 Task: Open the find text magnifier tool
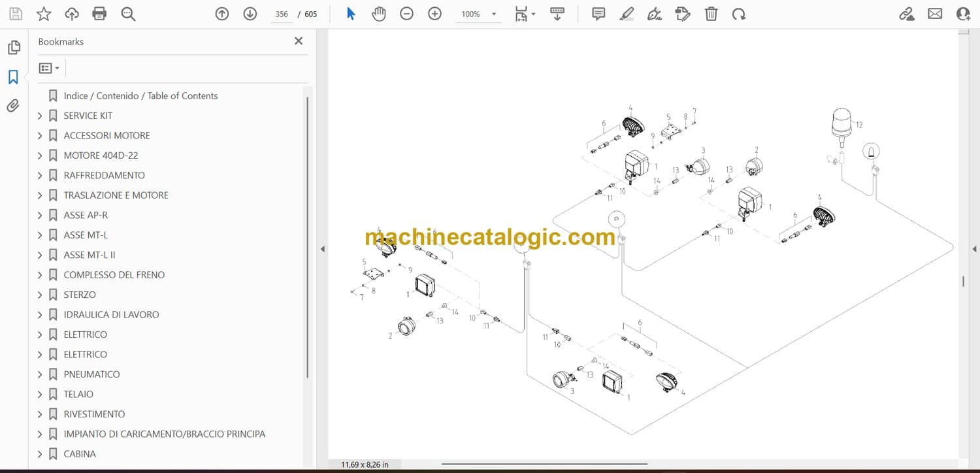pos(128,14)
